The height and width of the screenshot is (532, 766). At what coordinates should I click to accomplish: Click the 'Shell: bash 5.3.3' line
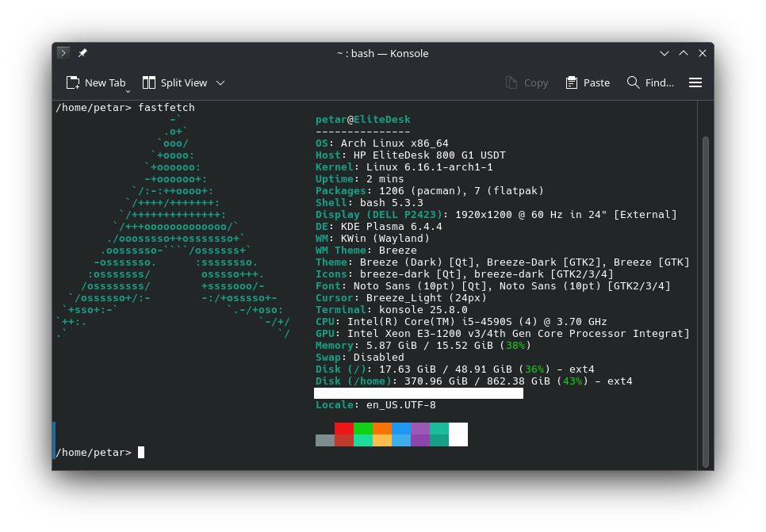(370, 203)
